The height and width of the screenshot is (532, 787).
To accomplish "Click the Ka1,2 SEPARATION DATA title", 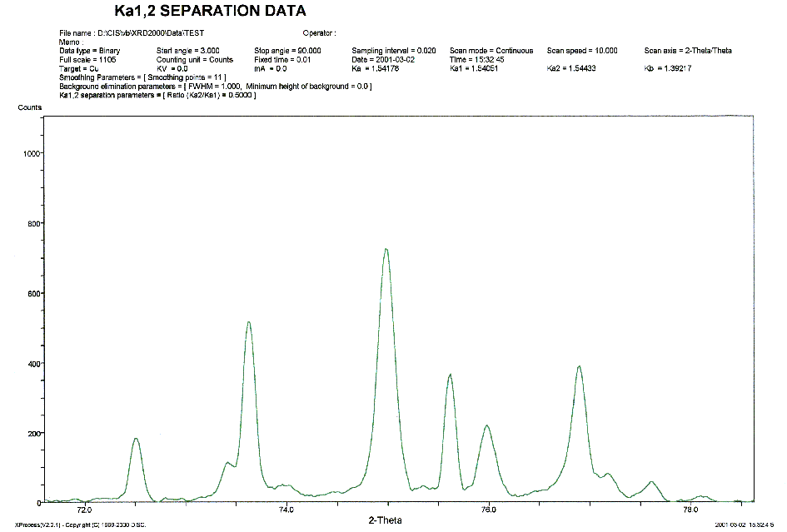I will 209,12.
